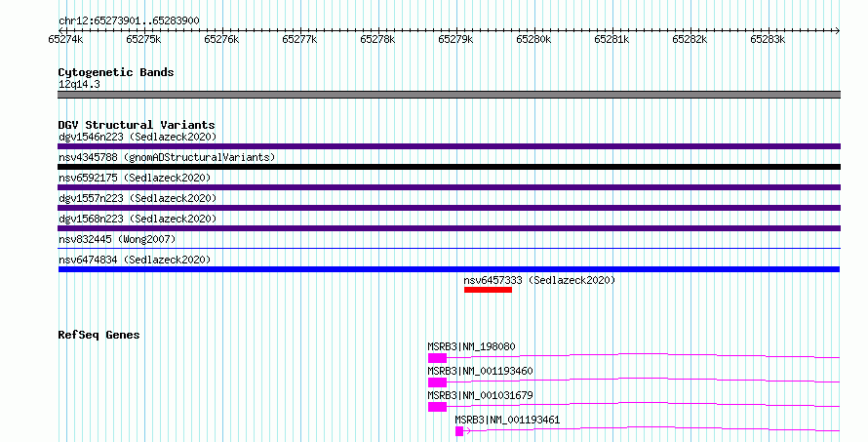Click the DGV Structural Variants track title

pyautogui.click(x=137, y=125)
